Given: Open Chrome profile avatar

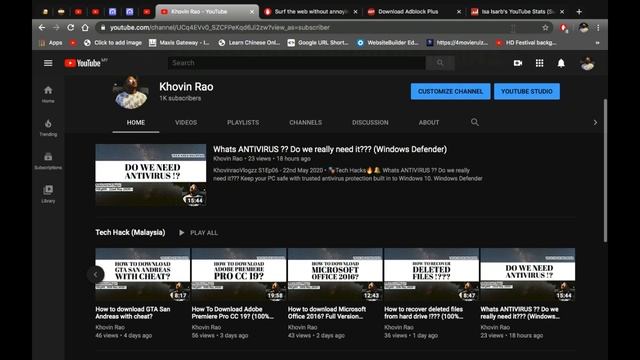Looking at the screenshot, I should coord(584,27).
